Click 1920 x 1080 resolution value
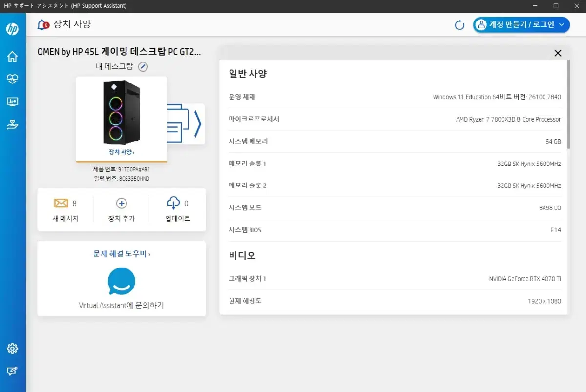Screen dimensions: 586x392 (544, 301)
